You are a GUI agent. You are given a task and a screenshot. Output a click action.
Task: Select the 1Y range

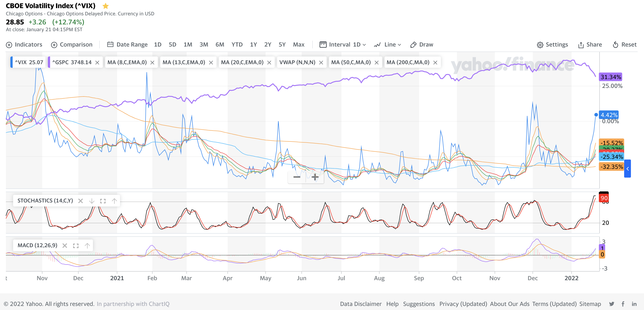[x=253, y=45]
